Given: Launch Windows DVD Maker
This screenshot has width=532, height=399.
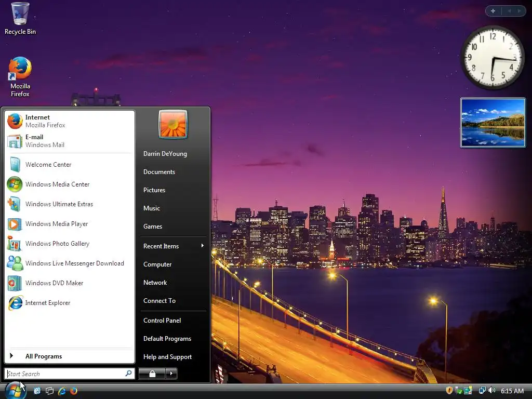Looking at the screenshot, I should 70,283.
